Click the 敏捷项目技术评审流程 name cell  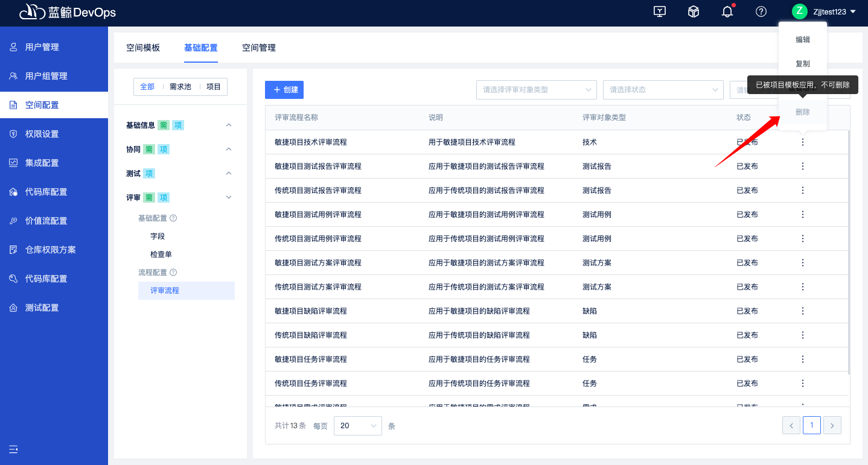pyautogui.click(x=311, y=142)
